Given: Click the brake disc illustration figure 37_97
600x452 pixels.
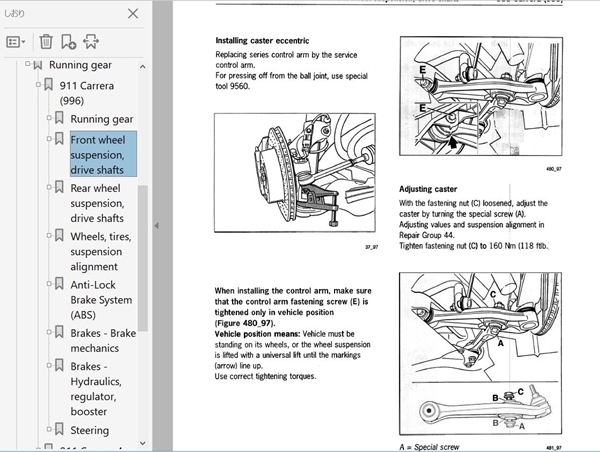Looking at the screenshot, I should (x=295, y=173).
